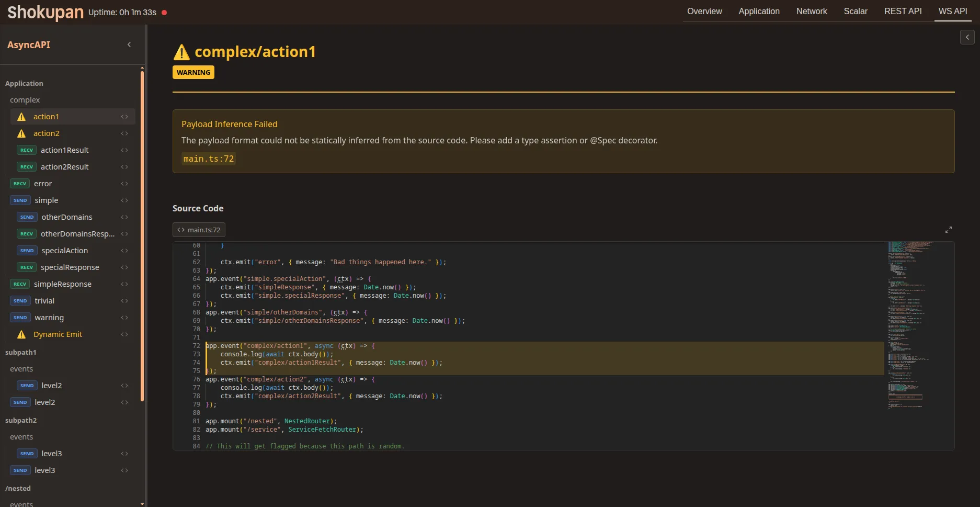Click the warning icon next to action1
The image size is (980, 507).
point(21,116)
